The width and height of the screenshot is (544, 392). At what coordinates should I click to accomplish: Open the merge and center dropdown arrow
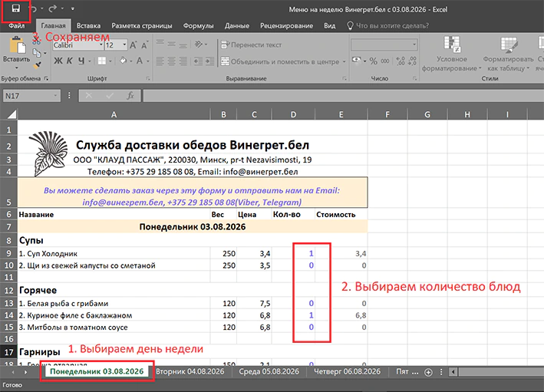(x=345, y=61)
